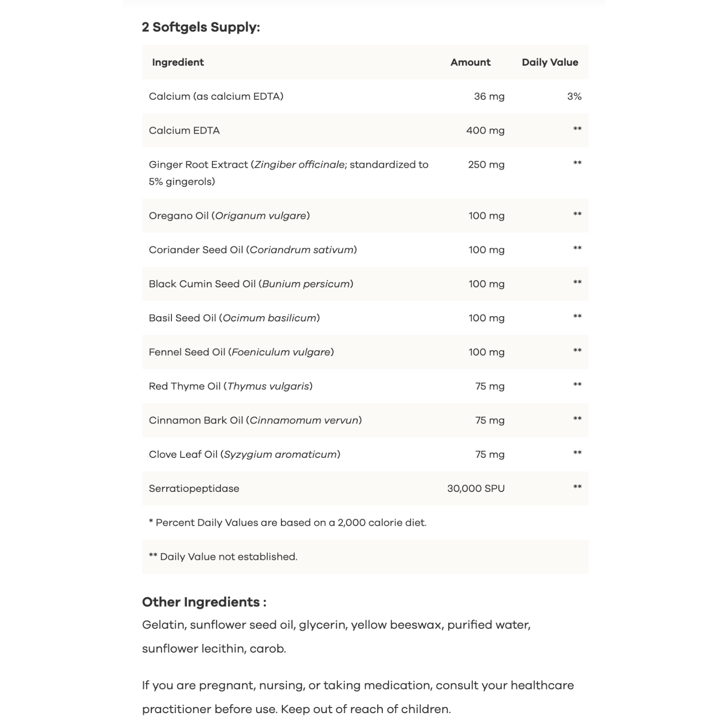The width and height of the screenshot is (728, 728).
Task: Click the 400 mg Calcium EDTA amount
Action: pyautogui.click(x=485, y=130)
